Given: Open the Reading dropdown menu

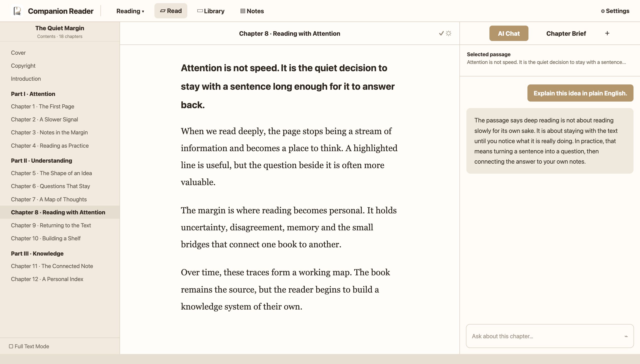Looking at the screenshot, I should tap(130, 11).
